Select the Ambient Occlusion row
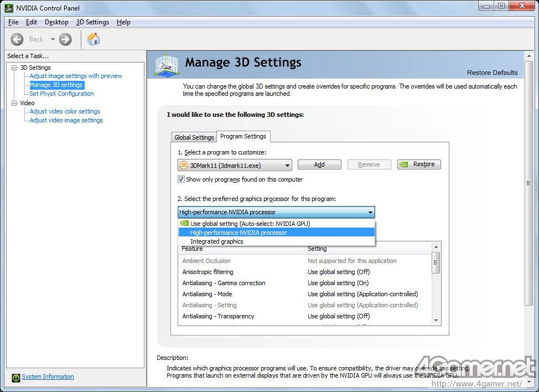Viewport: 539px width, 392px height. click(305, 261)
